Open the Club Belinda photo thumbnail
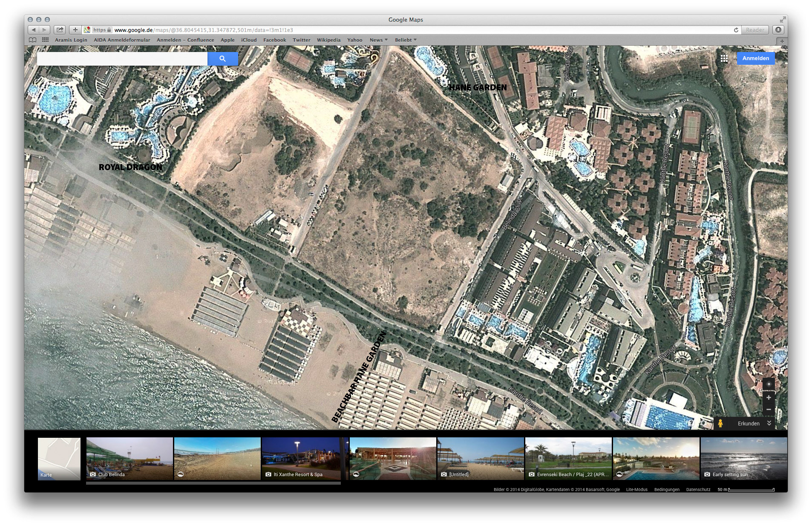Viewport: 812px width, 526px height. click(130, 458)
